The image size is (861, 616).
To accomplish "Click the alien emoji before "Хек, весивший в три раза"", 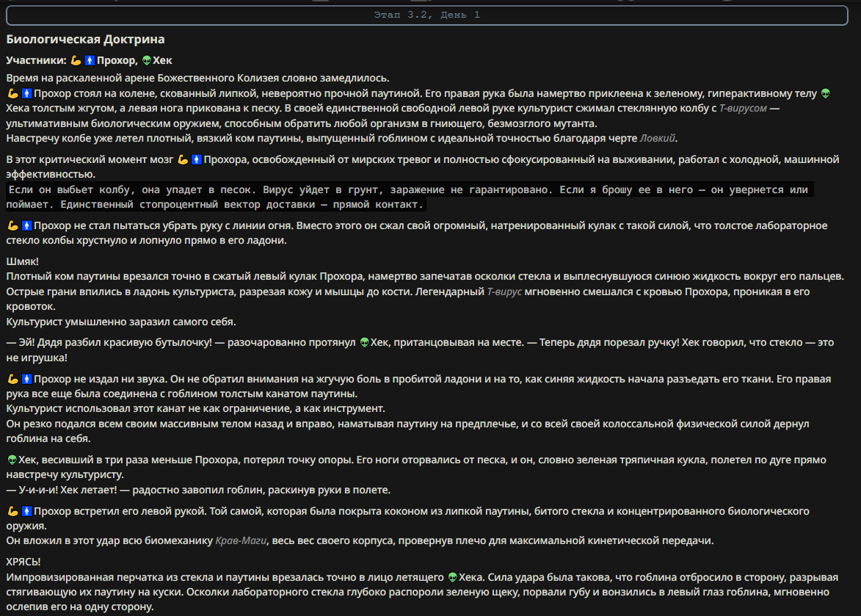I will [x=12, y=460].
